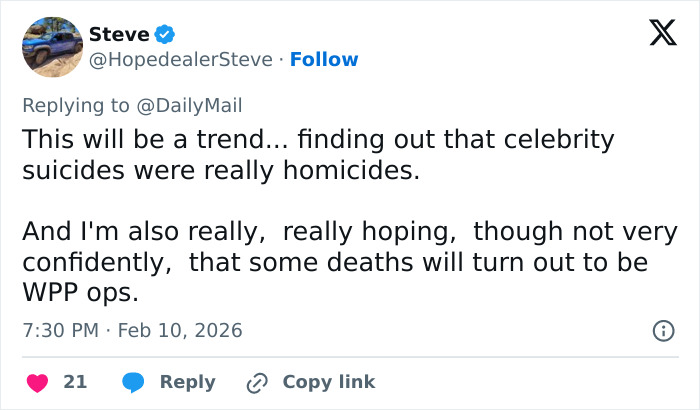This screenshot has width=700, height=410.
Task: Open Steve's profile picture thumbnail
Action: [x=52, y=47]
